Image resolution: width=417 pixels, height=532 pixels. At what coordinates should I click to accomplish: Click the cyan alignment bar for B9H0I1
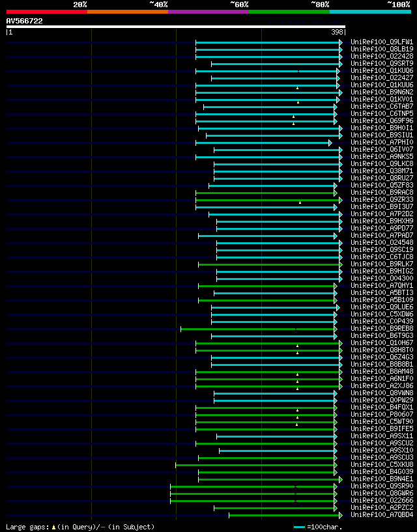[x=270, y=128]
